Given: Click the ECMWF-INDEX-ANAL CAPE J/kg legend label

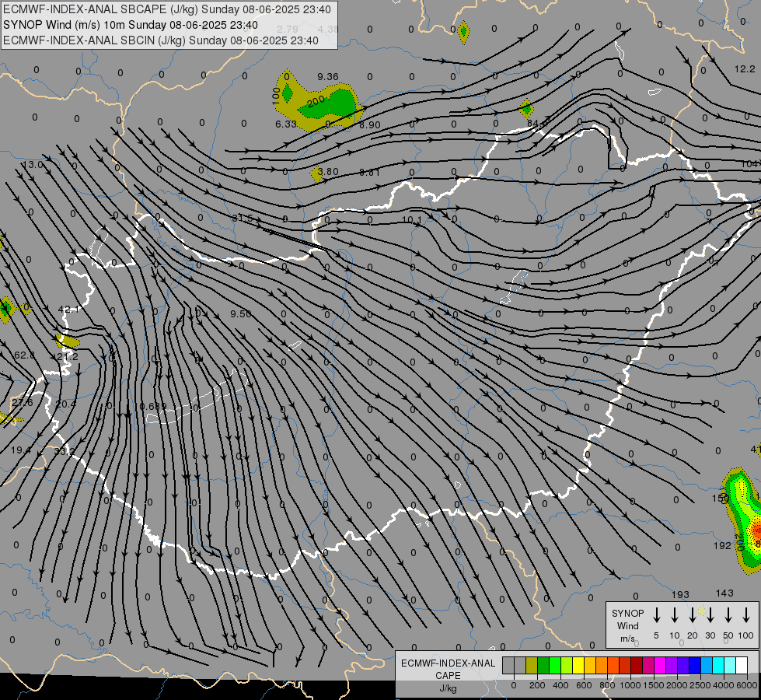Looking at the screenshot, I should [448, 675].
